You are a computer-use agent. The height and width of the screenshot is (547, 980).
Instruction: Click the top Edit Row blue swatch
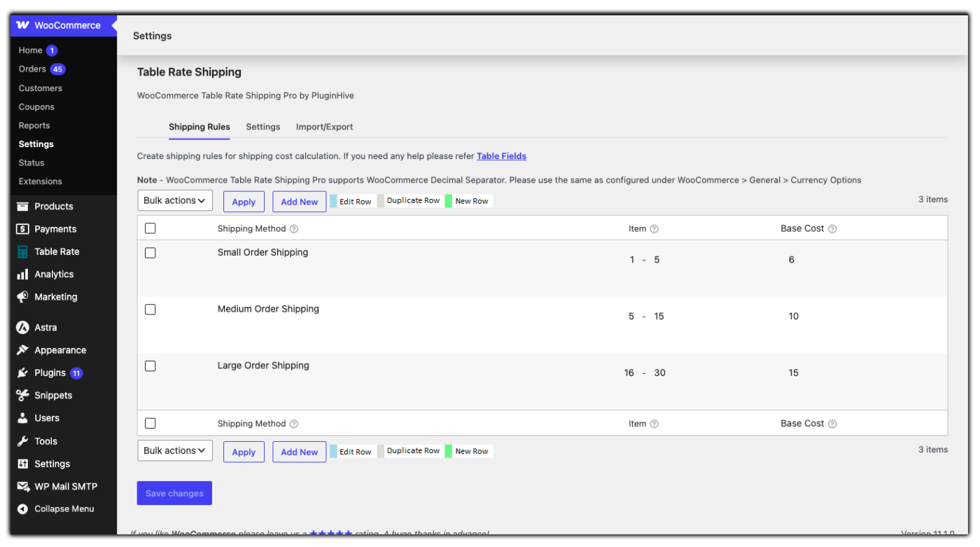pos(332,201)
